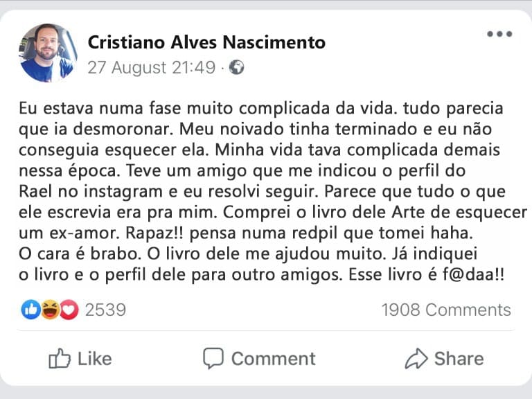Click the curved arrow Share icon
Viewport: 532px width, 399px height.
tap(416, 358)
